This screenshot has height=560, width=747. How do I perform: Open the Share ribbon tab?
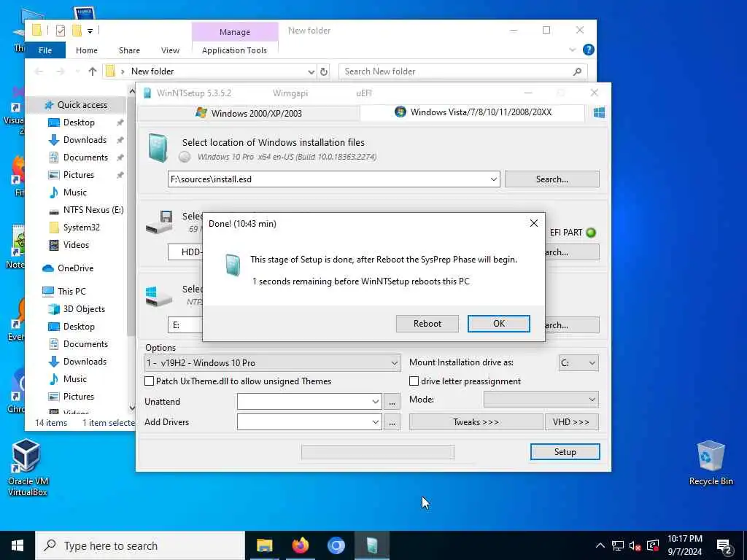(x=130, y=50)
